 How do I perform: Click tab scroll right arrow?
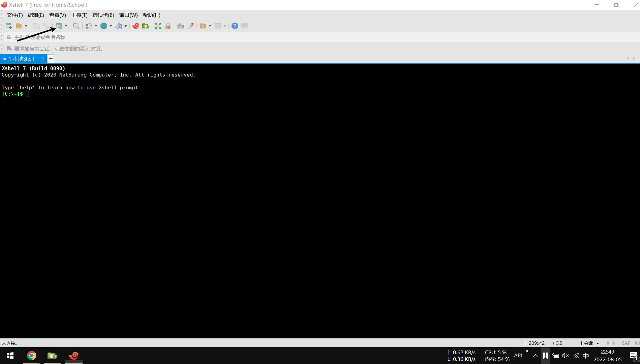click(x=634, y=59)
